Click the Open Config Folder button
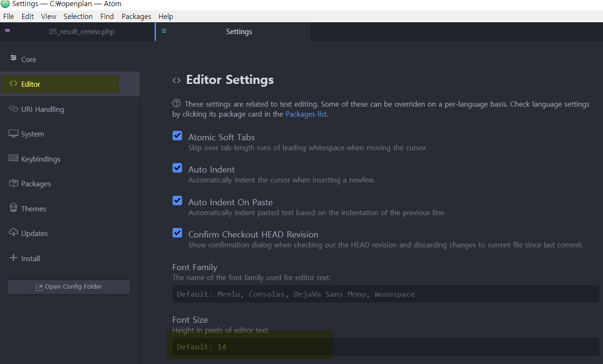Image resolution: width=603 pixels, height=364 pixels. click(x=69, y=287)
